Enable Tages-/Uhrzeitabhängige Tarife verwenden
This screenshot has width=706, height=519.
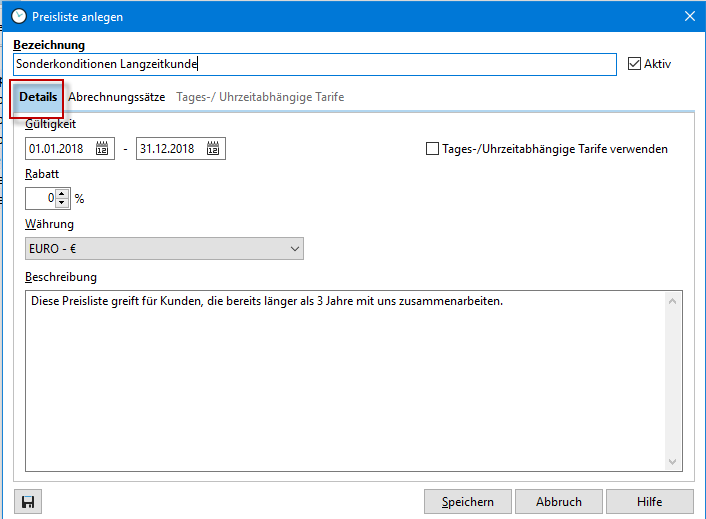tap(433, 149)
